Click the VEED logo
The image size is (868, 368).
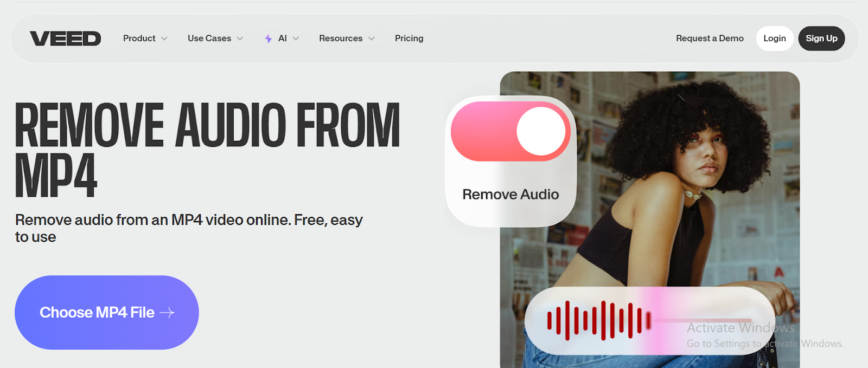point(65,38)
